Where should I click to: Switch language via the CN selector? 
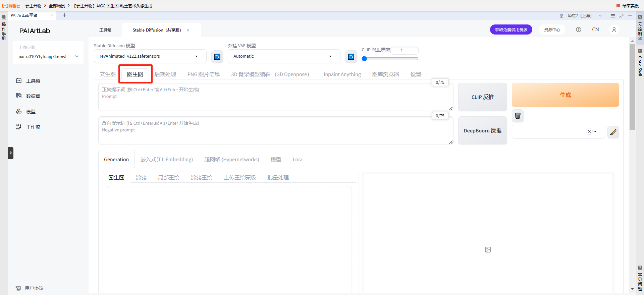[595, 29]
